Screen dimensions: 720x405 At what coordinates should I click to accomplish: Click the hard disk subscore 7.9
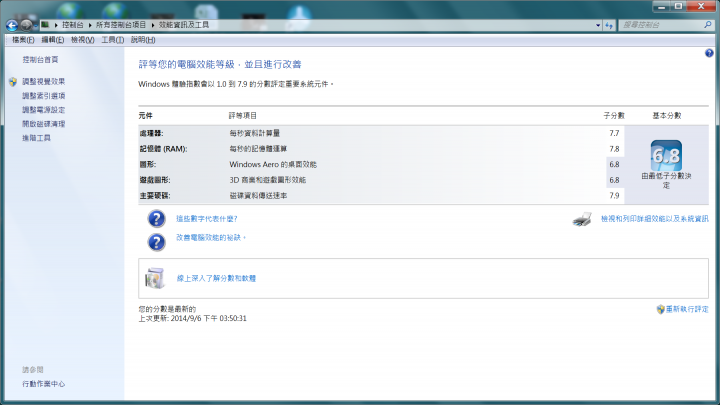614,196
